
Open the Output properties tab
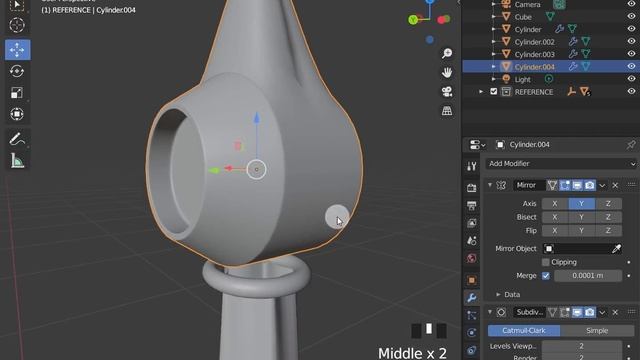(x=471, y=205)
